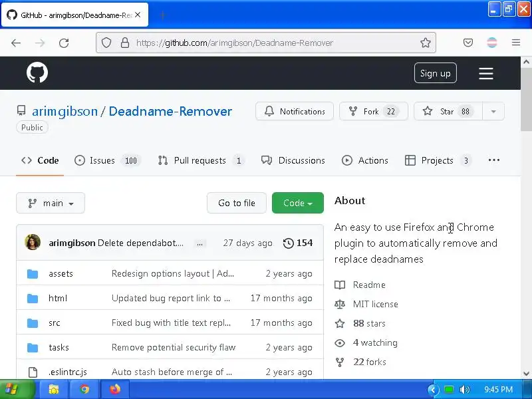The height and width of the screenshot is (399, 532).
Task: Click the MIT license scales icon
Action: 340,304
